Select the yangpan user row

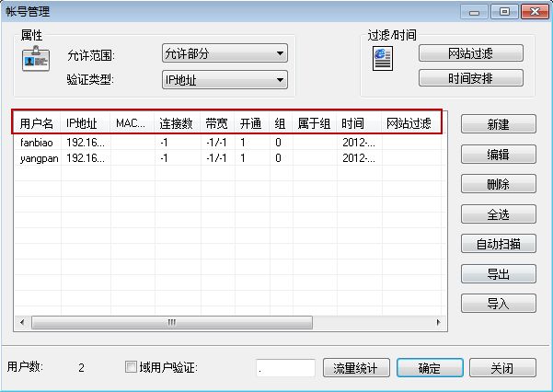click(x=227, y=157)
